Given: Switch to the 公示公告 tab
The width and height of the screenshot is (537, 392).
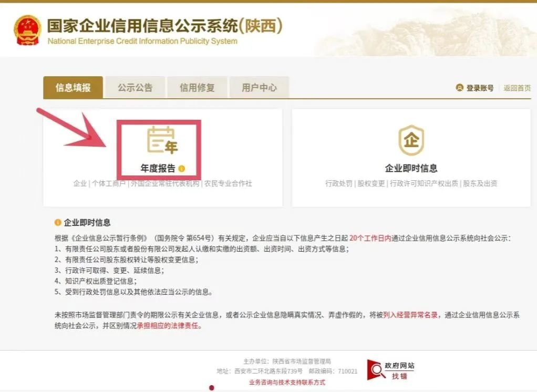Looking at the screenshot, I should (x=135, y=88).
